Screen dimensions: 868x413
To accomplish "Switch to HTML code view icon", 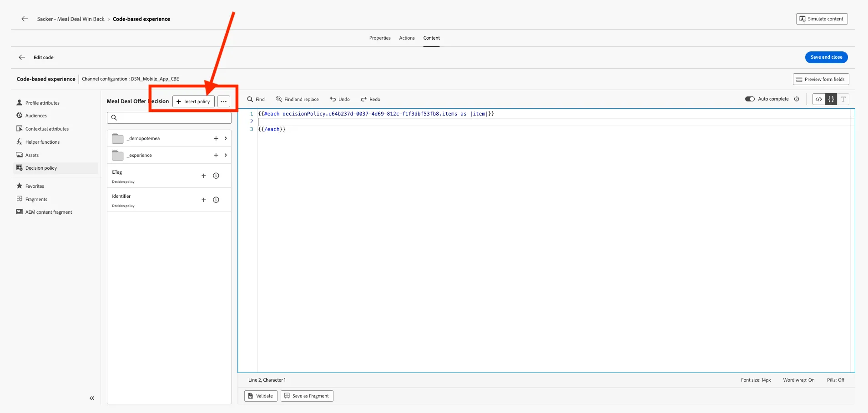I will (x=819, y=99).
